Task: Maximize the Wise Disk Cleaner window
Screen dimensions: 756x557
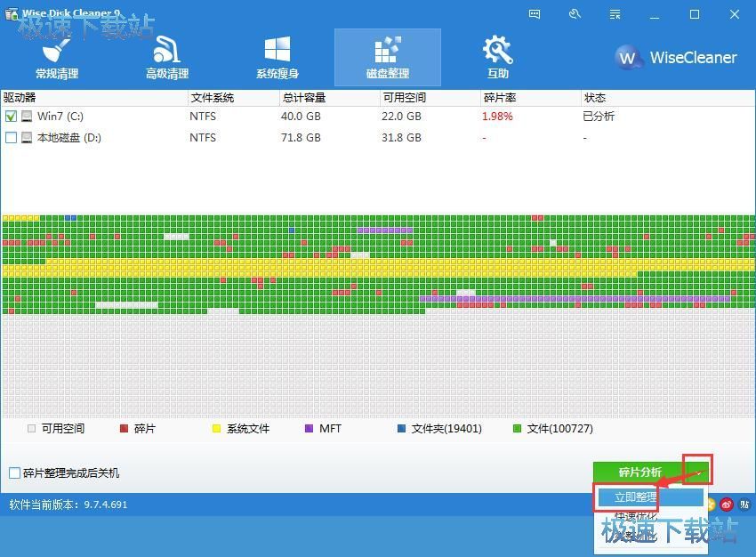Action: [x=695, y=14]
